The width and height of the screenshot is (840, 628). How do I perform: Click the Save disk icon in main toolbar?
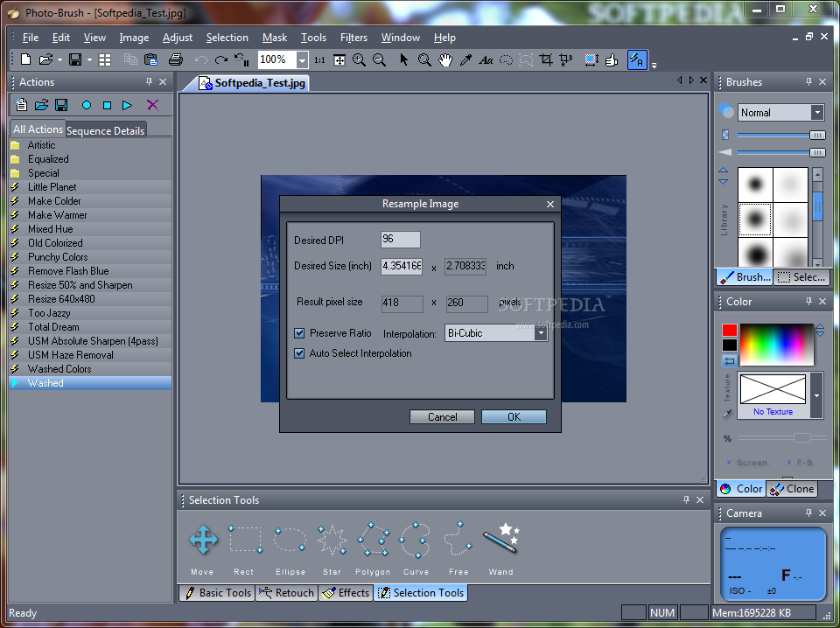(75, 59)
